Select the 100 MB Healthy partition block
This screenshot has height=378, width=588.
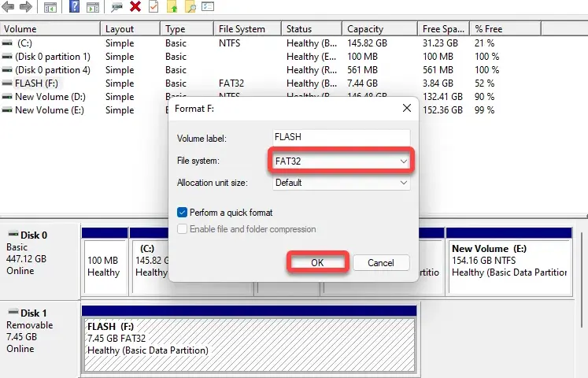click(105, 267)
